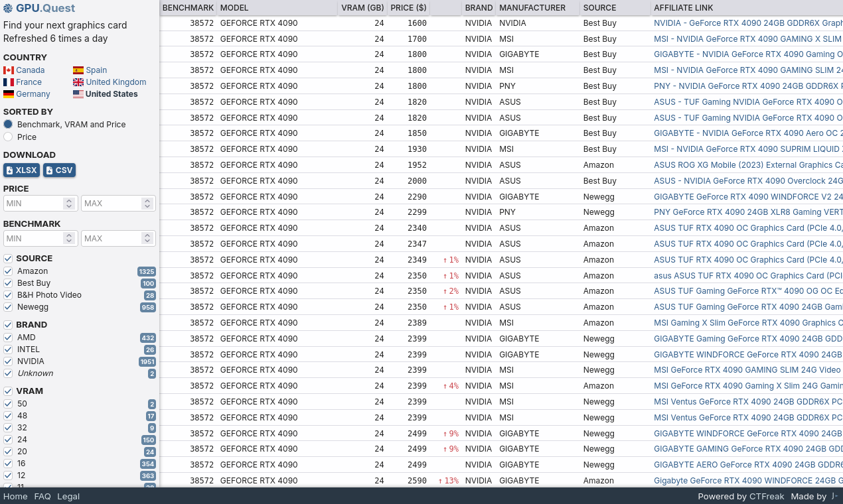Uncheck the 48 GB VRAM checkbox

(8, 416)
